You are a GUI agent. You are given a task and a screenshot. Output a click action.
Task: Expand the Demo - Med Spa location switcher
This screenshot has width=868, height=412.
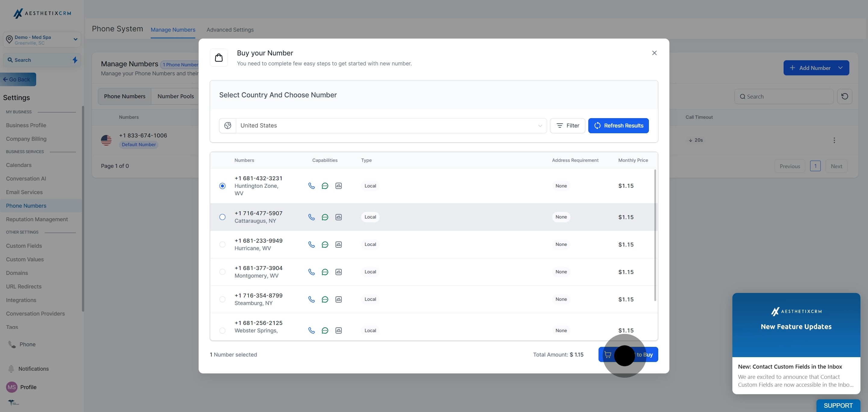point(75,39)
